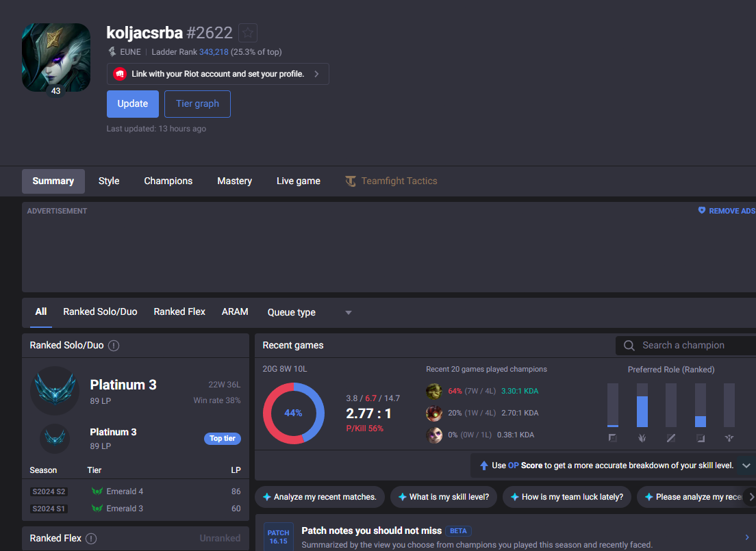Click the info icon next to Ranked Flex
This screenshot has width=756, height=551.
91,539
